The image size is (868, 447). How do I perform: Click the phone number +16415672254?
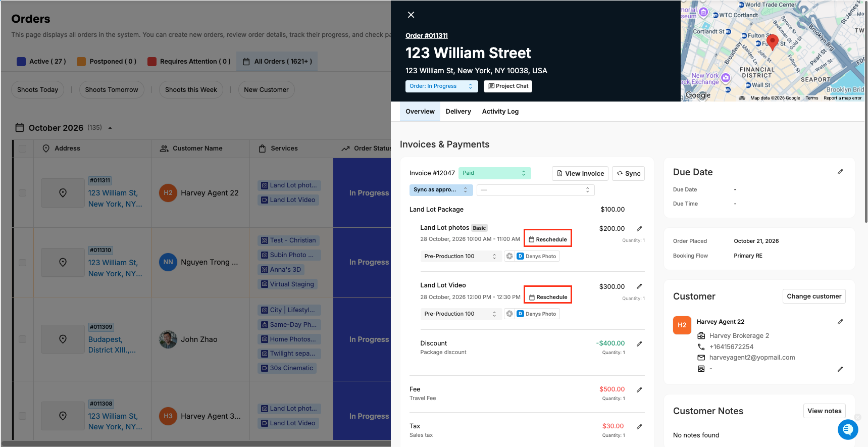tap(731, 346)
